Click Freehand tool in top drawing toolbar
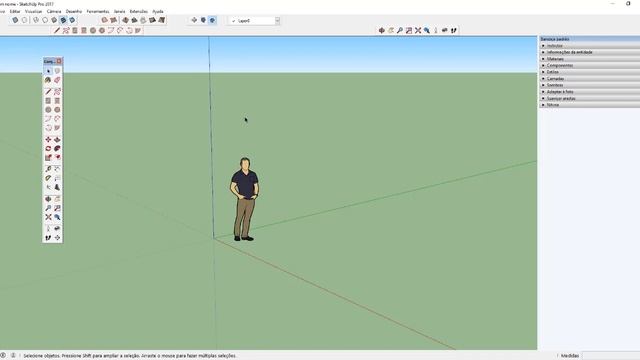The width and height of the screenshot is (640, 360). tap(66, 30)
